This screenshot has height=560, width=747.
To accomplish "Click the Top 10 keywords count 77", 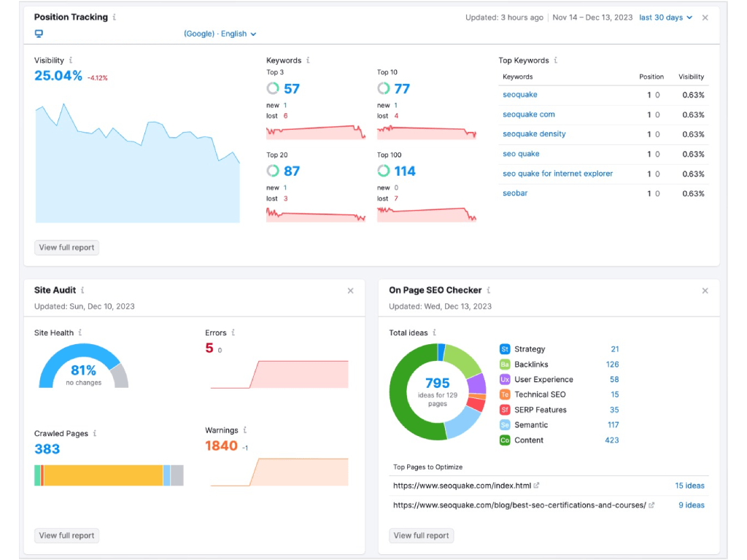I will click(x=402, y=88).
